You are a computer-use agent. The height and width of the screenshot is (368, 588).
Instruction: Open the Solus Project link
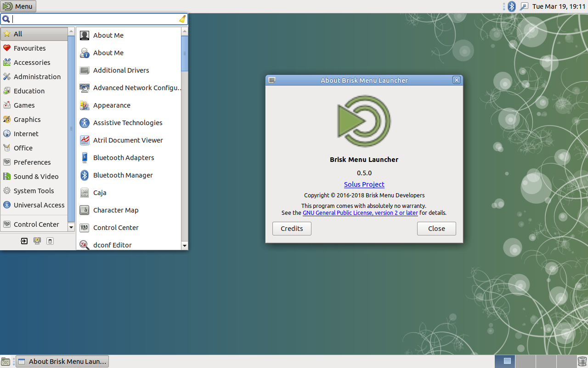364,184
